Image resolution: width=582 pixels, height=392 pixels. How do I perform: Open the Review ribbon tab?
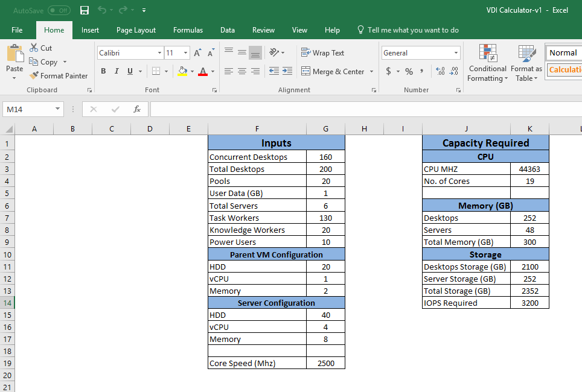[x=263, y=29]
